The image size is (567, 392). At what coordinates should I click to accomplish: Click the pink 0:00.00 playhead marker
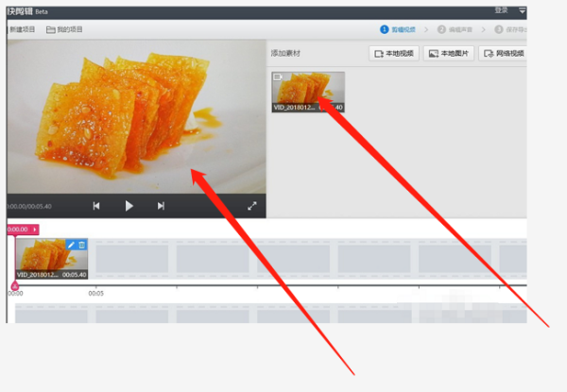pos(23,230)
